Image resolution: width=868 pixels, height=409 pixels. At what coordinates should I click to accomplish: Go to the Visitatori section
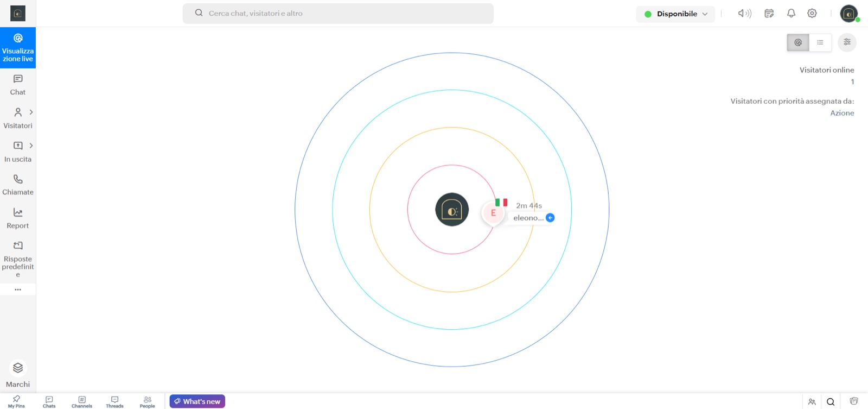click(x=18, y=118)
